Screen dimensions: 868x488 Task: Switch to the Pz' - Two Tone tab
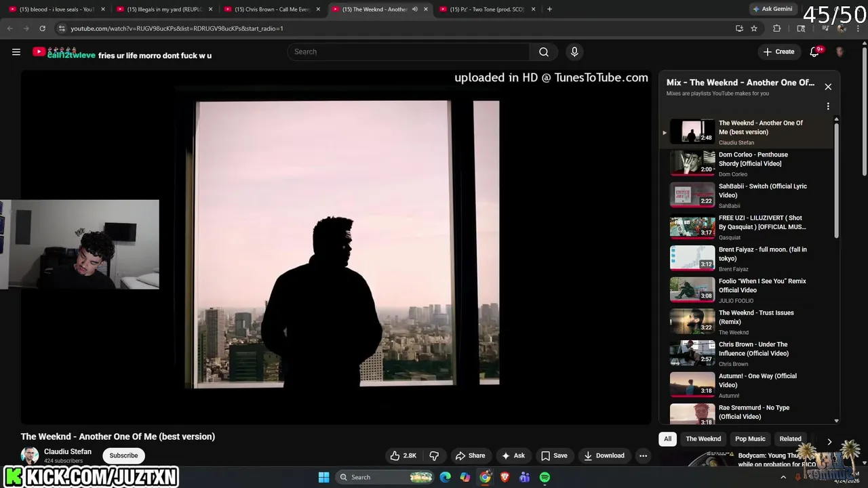(x=487, y=9)
